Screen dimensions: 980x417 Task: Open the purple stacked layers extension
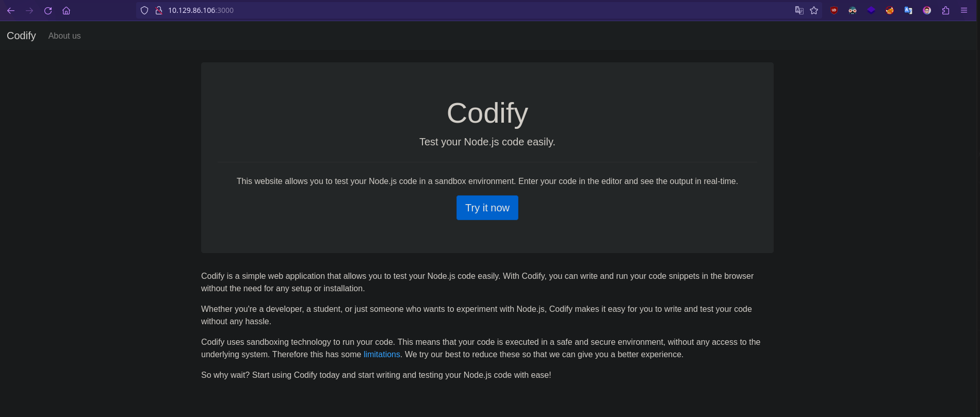[871, 10]
